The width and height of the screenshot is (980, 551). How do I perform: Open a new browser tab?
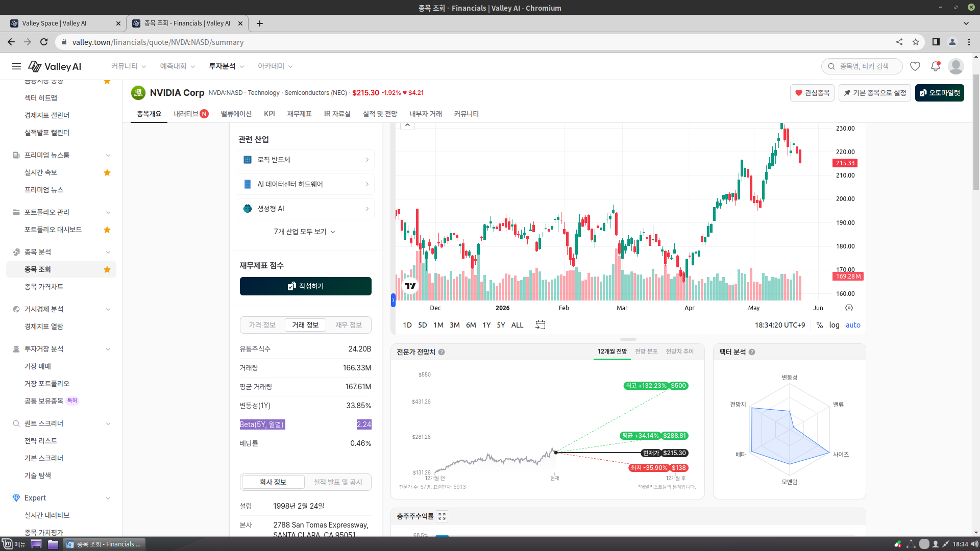pos(260,23)
